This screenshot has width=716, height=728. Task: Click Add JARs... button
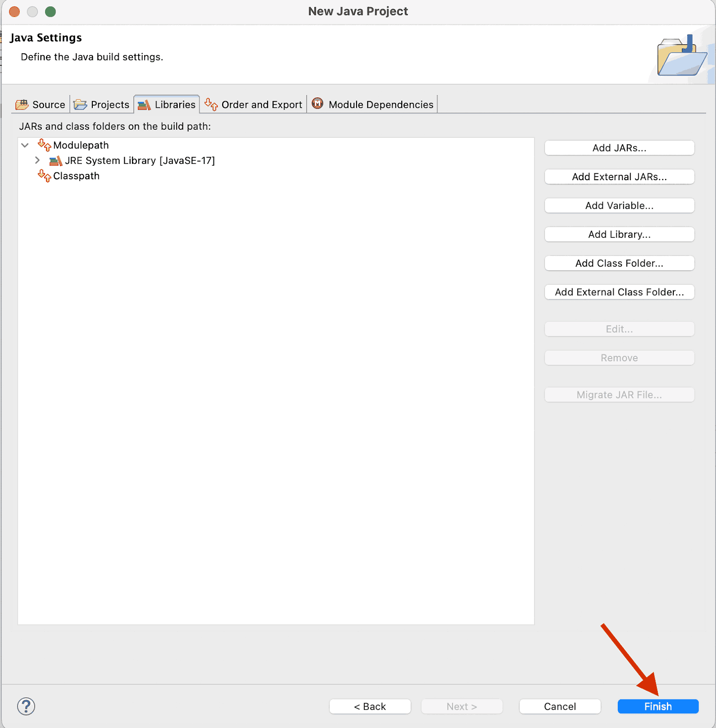619,148
